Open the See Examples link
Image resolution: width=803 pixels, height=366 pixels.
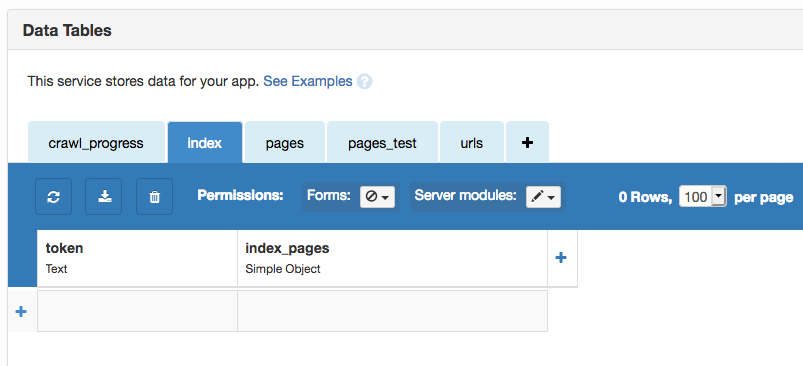[x=308, y=81]
